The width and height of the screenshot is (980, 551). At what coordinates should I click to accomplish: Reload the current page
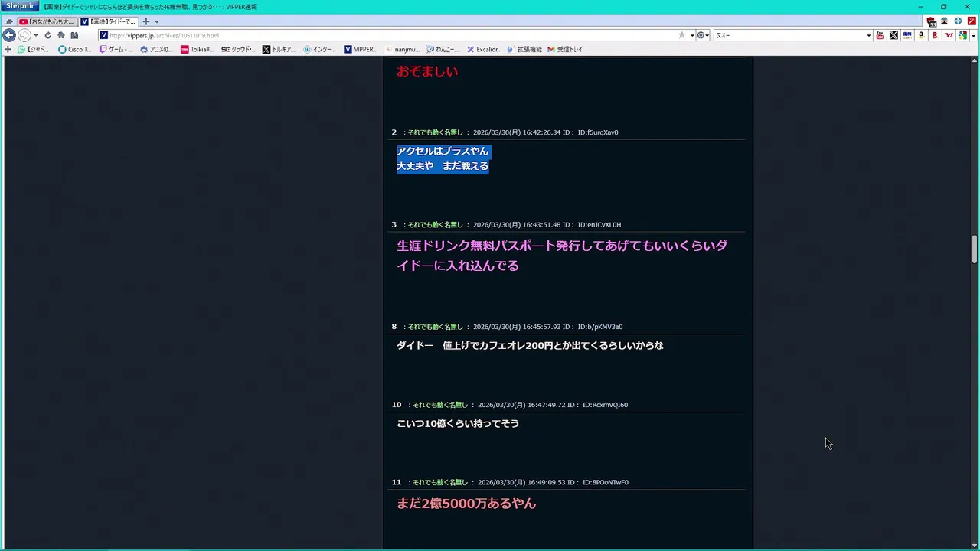pos(47,35)
